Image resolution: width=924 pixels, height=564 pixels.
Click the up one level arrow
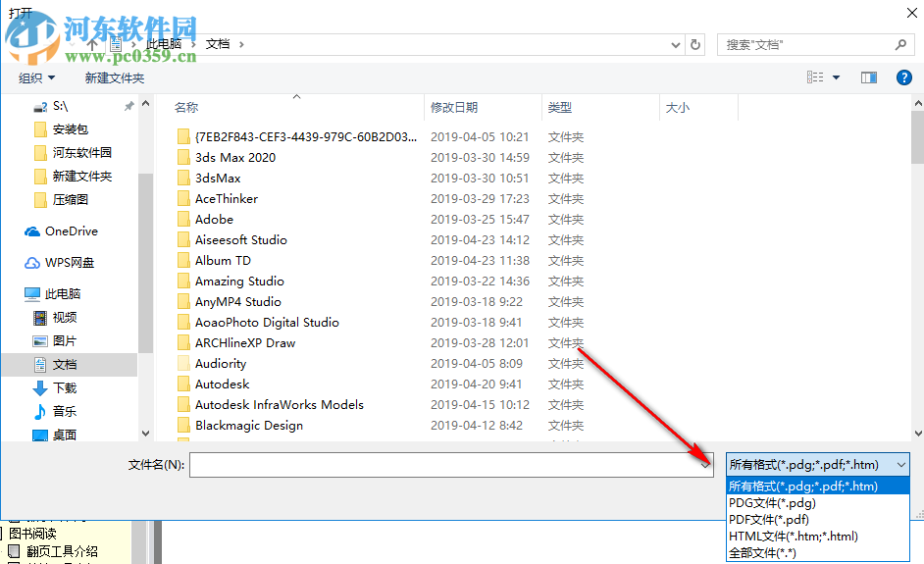pyautogui.click(x=92, y=44)
